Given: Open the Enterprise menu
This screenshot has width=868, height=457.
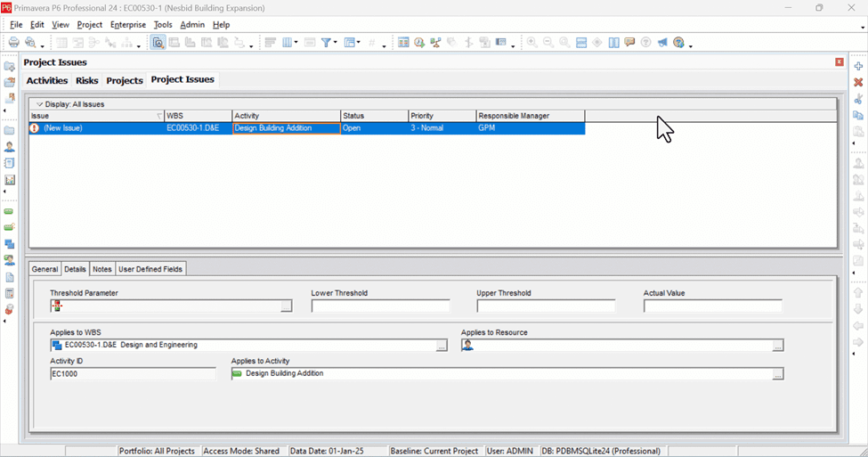Looking at the screenshot, I should tap(128, 24).
